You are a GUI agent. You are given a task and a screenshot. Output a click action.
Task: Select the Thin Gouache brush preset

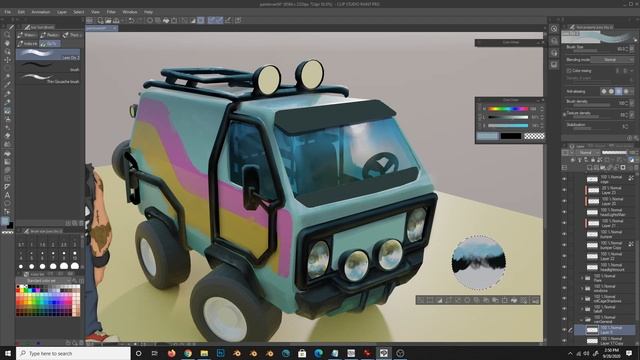[x=48, y=78]
